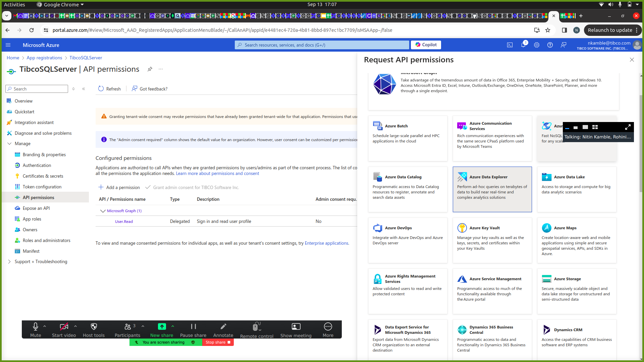Click the Copilot button
The image size is (644, 362).
click(426, 45)
